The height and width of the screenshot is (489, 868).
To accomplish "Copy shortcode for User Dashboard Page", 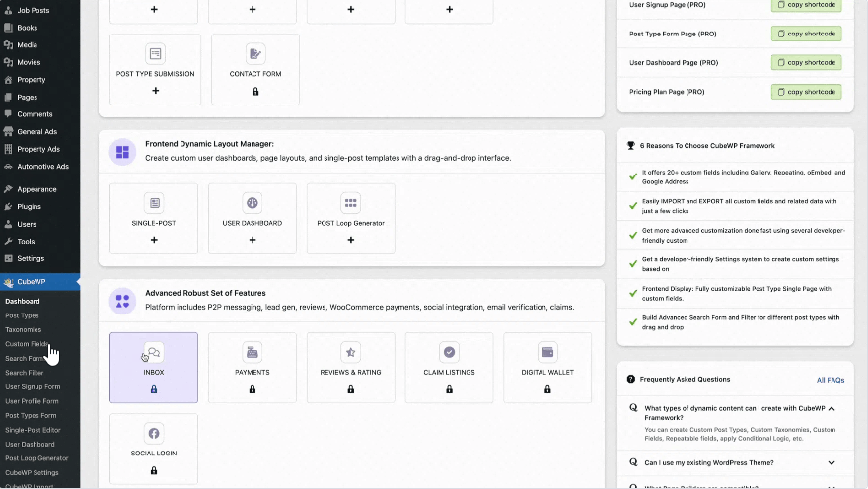I will (806, 62).
